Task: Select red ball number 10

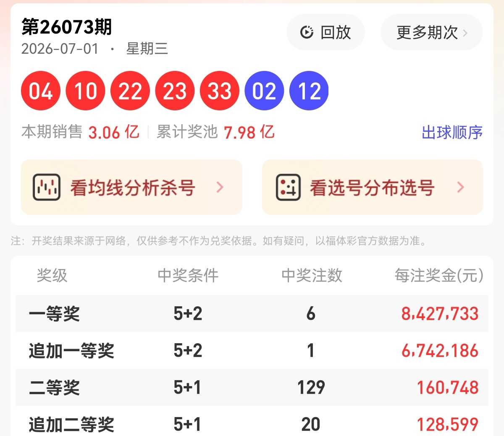Action: click(85, 91)
